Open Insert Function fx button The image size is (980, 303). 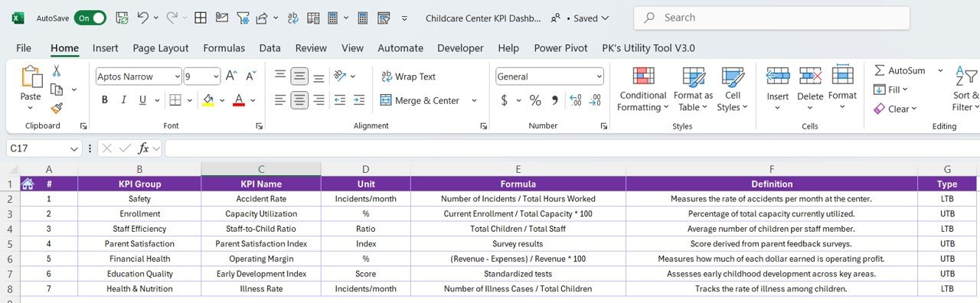[143, 148]
